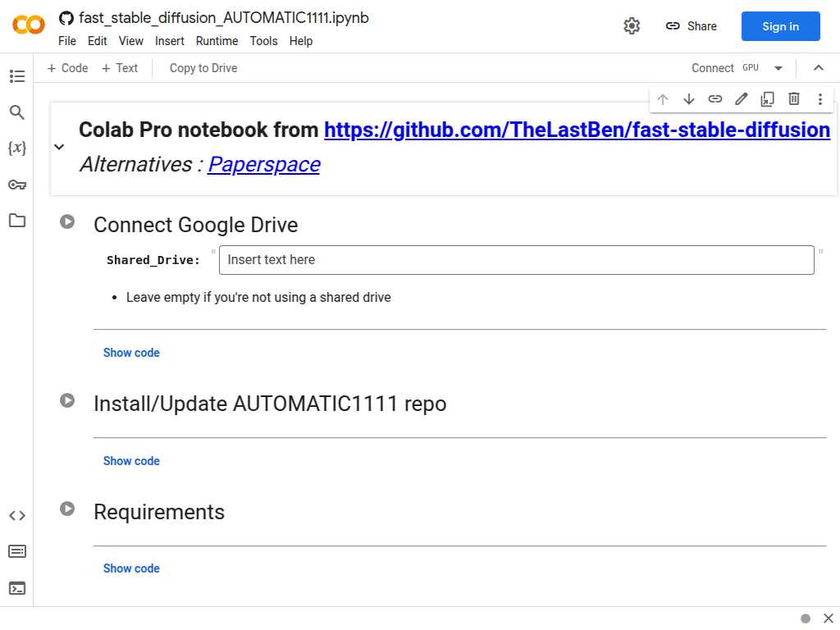This screenshot has height=630, width=840.
Task: Open the Connect options dropdown arrow
Action: (x=778, y=68)
